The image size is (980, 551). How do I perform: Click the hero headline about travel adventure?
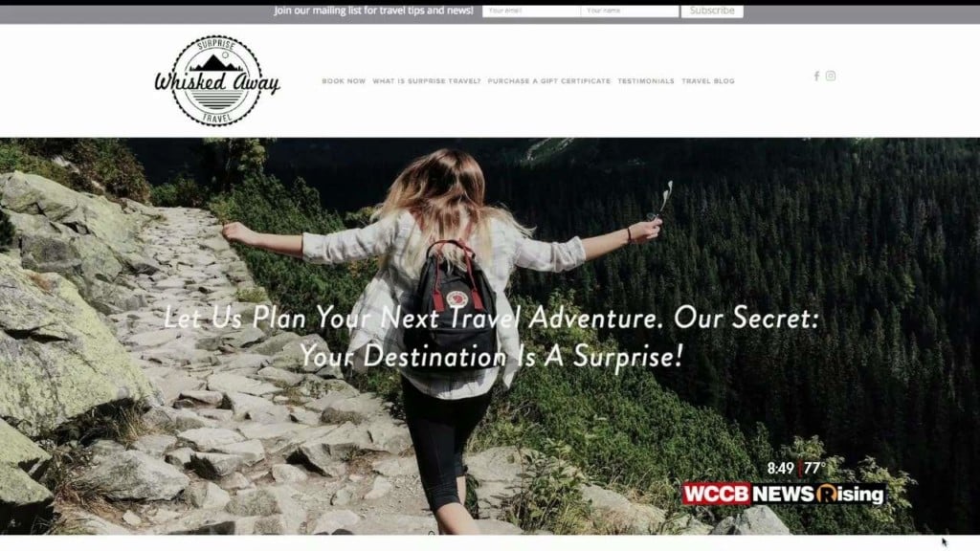point(491,338)
